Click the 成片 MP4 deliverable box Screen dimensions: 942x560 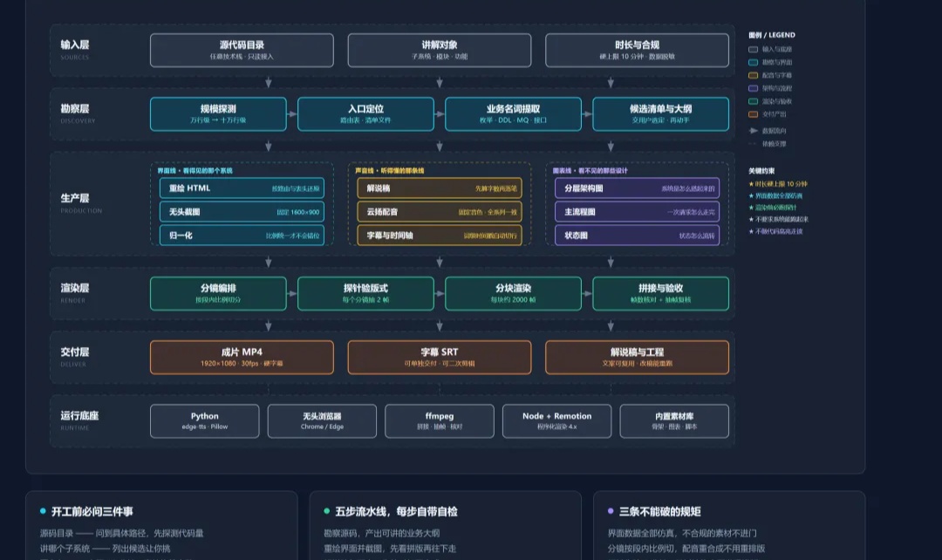point(242,358)
